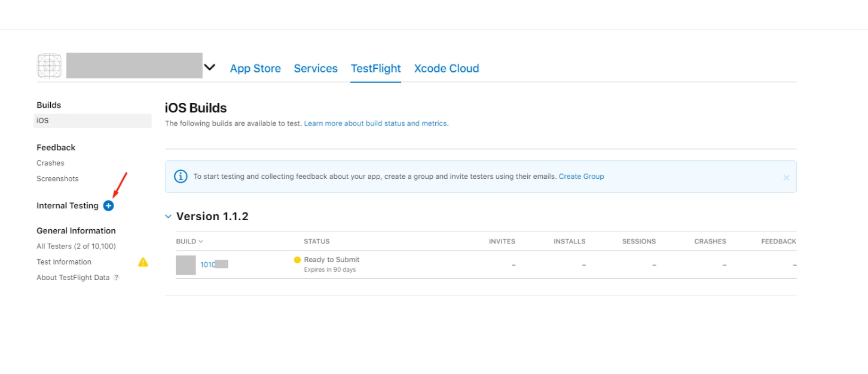
Task: Click the info icon in the banner
Action: [181, 177]
